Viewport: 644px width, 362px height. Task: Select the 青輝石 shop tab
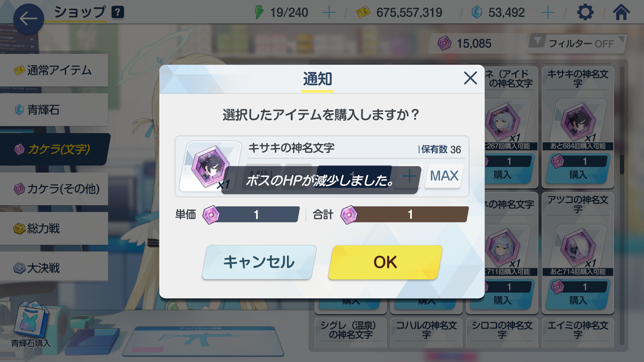pos(54,110)
